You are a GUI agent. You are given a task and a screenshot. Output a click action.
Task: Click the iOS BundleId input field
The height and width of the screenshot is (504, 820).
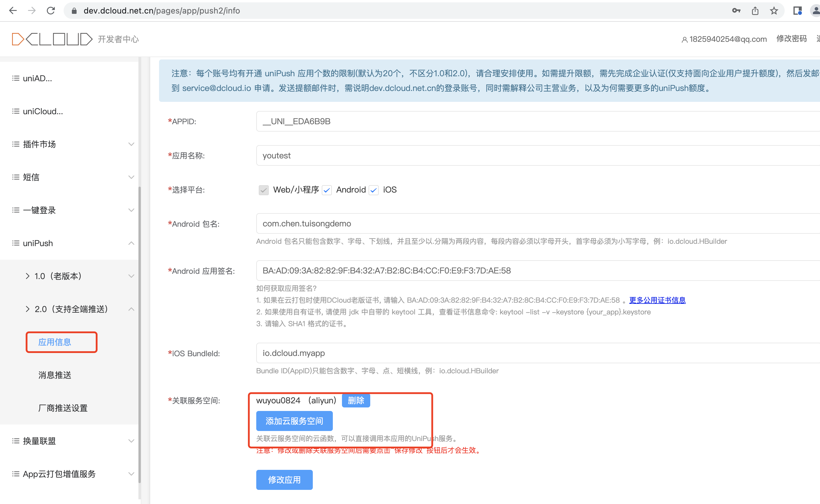click(x=538, y=353)
